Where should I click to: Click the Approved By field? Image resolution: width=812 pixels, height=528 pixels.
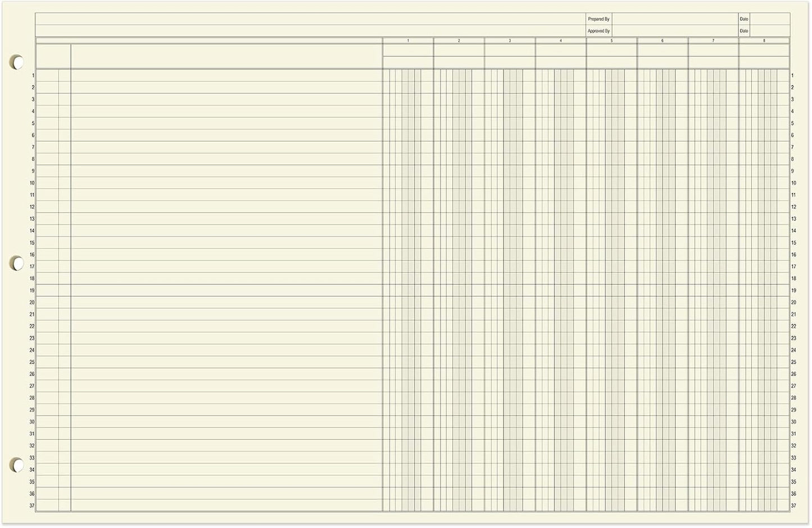click(598, 31)
